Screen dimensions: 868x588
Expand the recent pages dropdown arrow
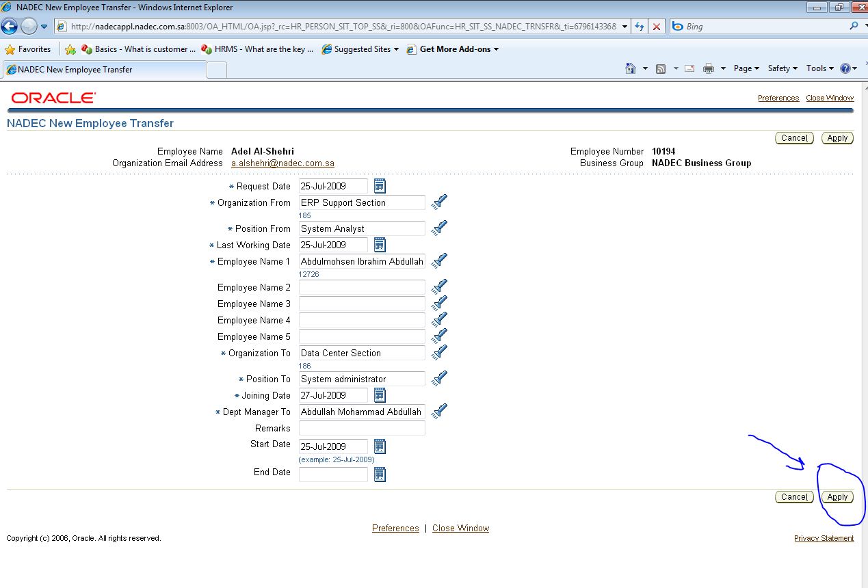pyautogui.click(x=44, y=27)
